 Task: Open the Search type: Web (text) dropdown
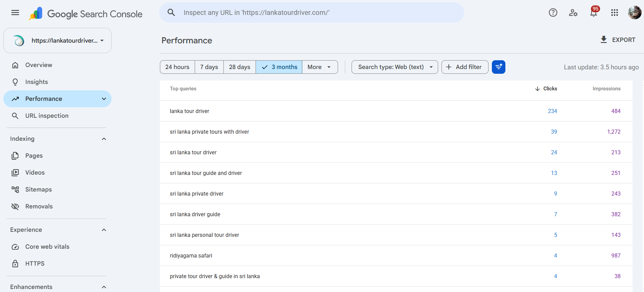click(395, 67)
